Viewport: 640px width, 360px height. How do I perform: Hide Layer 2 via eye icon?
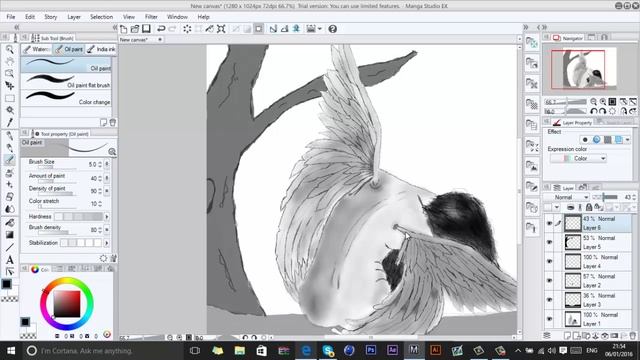[549, 280]
